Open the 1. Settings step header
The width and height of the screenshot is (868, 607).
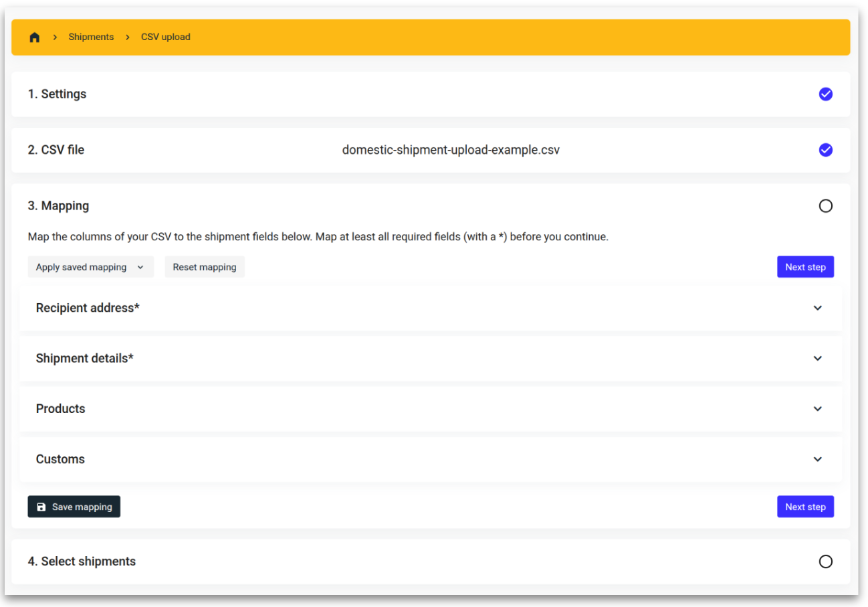pos(58,94)
